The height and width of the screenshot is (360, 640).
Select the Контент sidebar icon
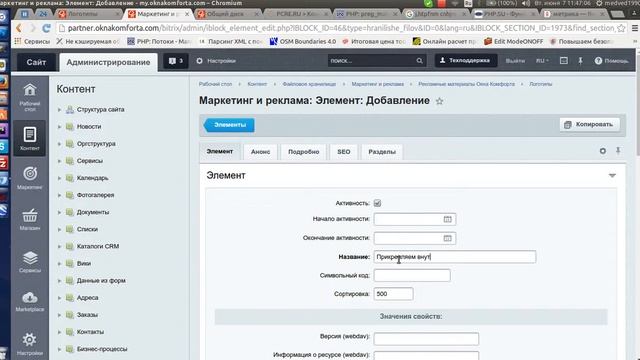pyautogui.click(x=30, y=138)
